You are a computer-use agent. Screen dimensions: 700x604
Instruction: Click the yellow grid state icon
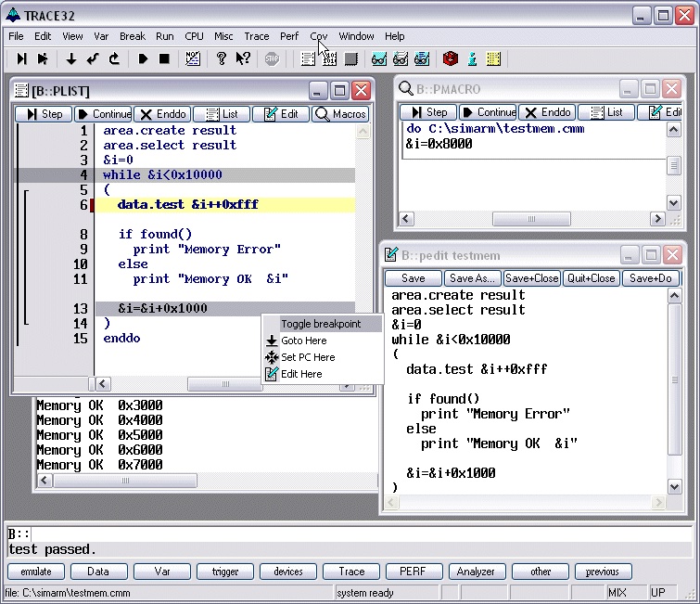click(493, 58)
